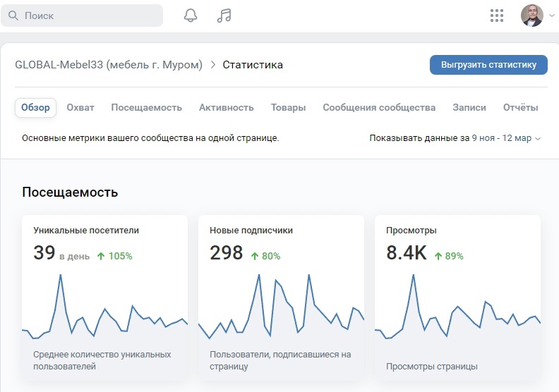The image size is (559, 392).
Task: Click the Просмотры card title
Action: click(x=411, y=231)
